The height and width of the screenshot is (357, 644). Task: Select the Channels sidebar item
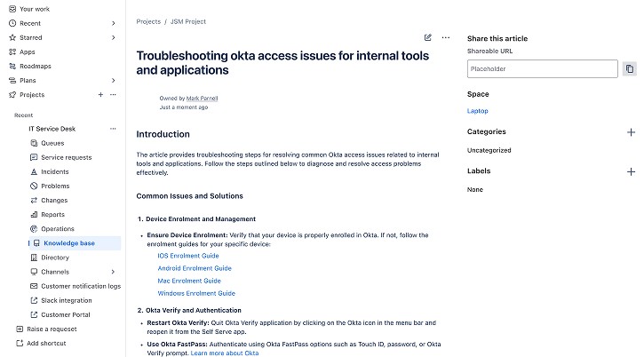point(55,272)
